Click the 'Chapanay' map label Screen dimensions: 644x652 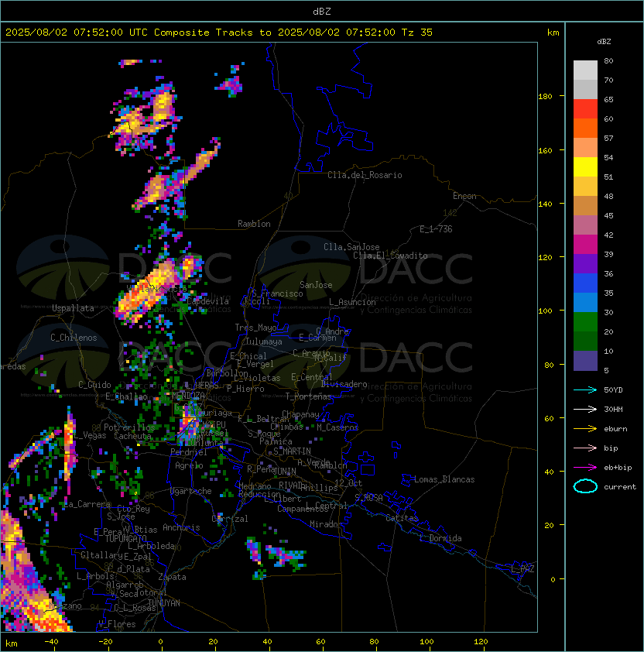(300, 414)
